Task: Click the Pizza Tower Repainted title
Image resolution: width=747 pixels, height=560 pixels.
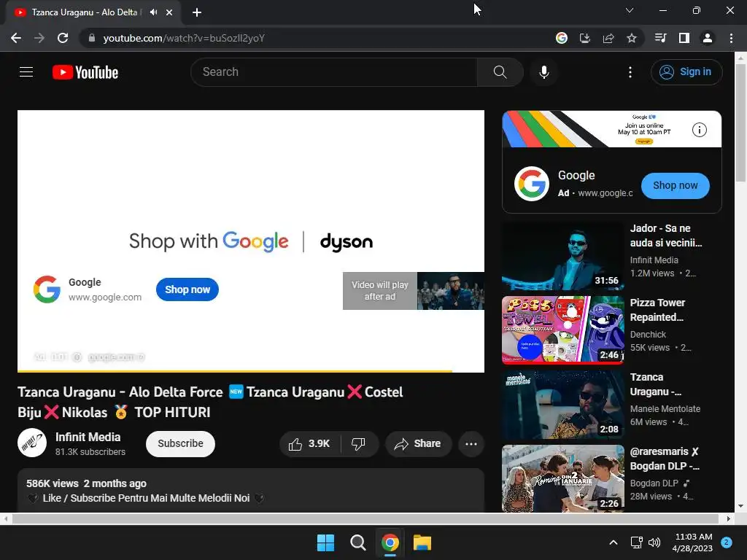Action: [657, 310]
